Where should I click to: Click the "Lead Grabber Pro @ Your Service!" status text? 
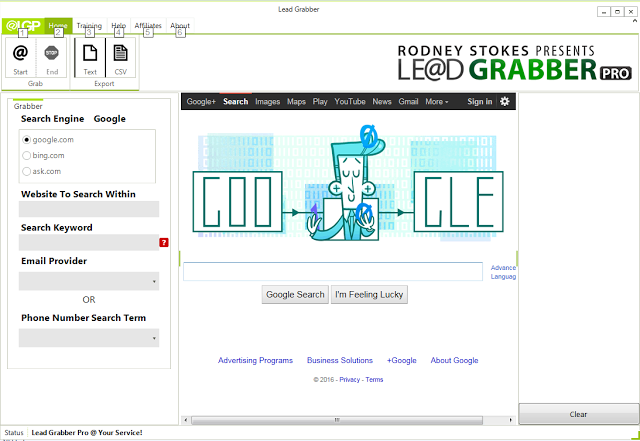click(87, 432)
